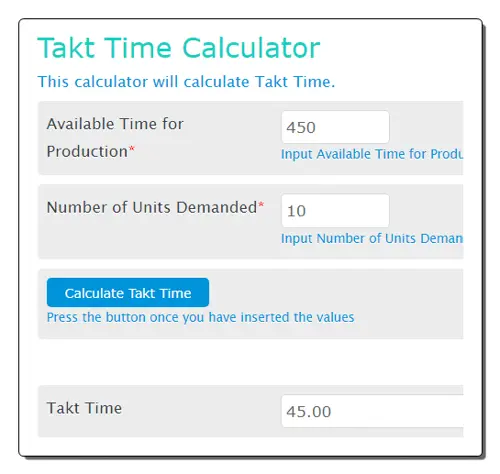Click the Input Available Time hint text

[372, 154]
